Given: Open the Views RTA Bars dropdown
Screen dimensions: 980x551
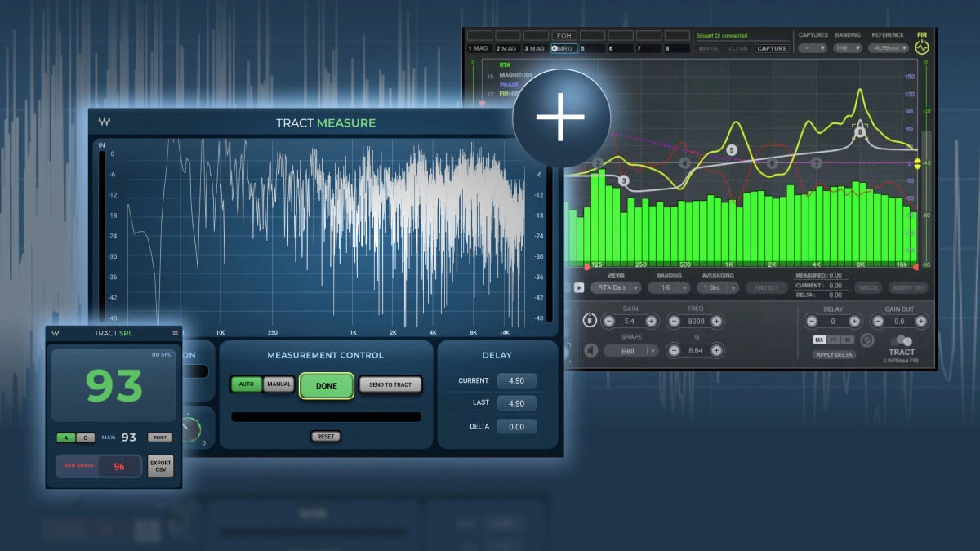Looking at the screenshot, I should point(616,287).
